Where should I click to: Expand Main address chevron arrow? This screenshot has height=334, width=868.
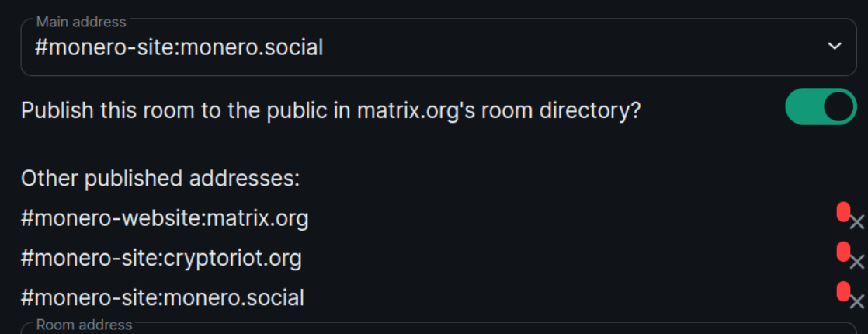(x=835, y=47)
